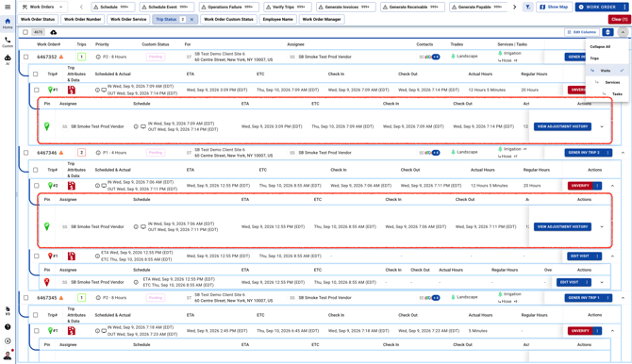Close the expand-level dropdown chevron button
632x364 pixels.
coord(623,32)
